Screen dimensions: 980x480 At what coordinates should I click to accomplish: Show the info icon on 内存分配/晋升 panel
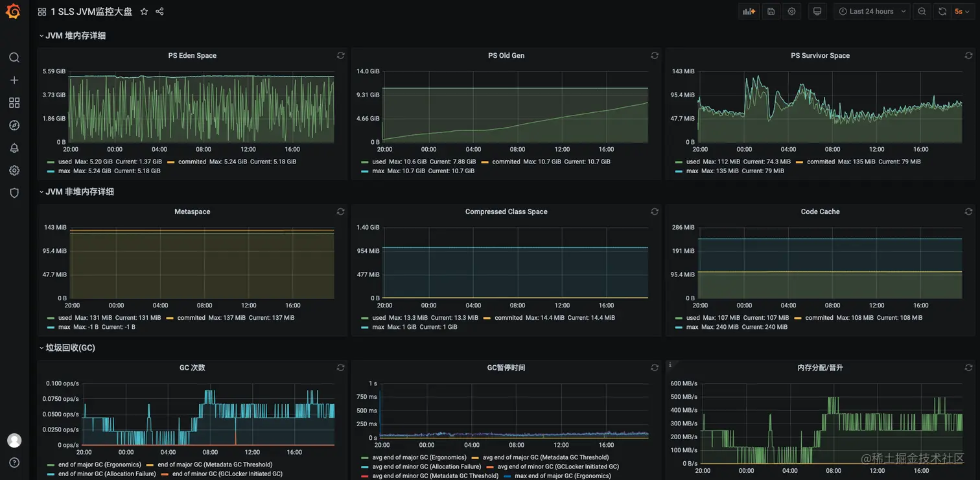click(670, 365)
